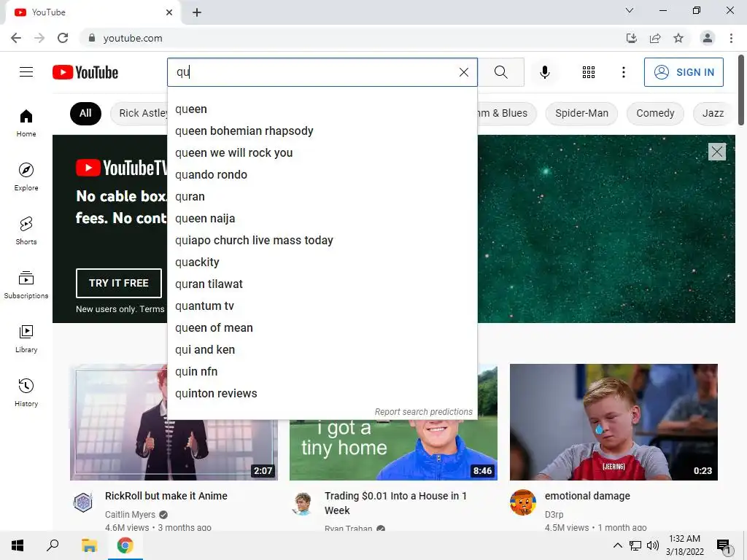747x560 pixels.
Task: Click the magnifier search button
Action: 500,72
